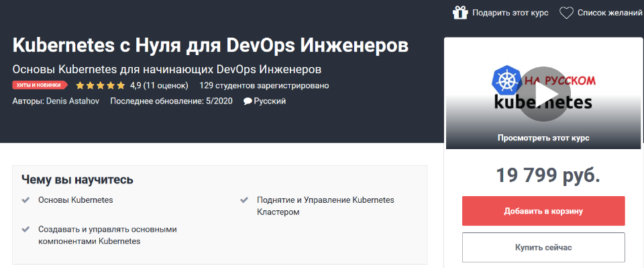The image size is (644, 268).
Task: Click the five-star rating icons
Action: pyautogui.click(x=100, y=85)
